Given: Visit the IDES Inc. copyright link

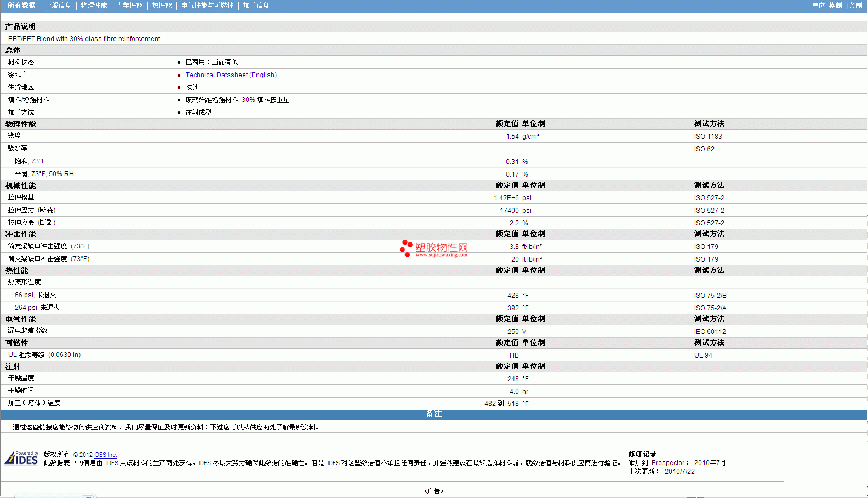Looking at the screenshot, I should (106, 455).
